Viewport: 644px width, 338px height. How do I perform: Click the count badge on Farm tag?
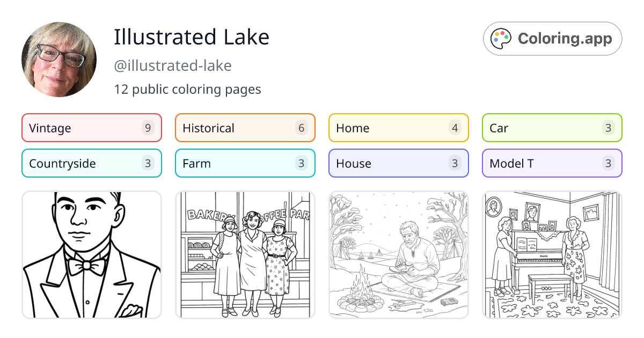(x=301, y=163)
